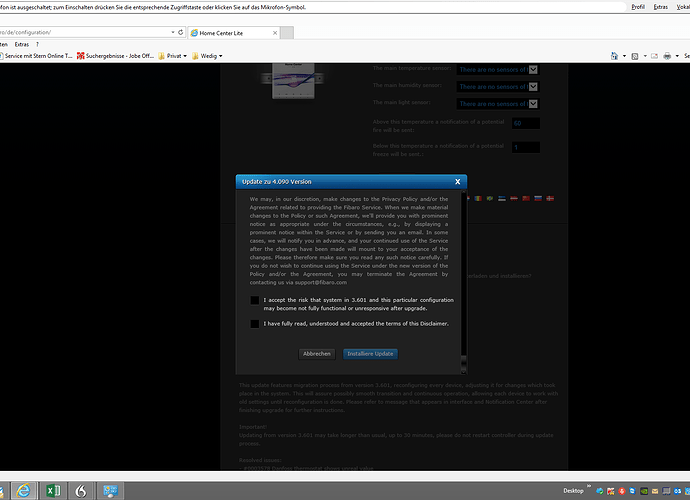
Task: Open the top-right Extras menu next to Profil
Action: [x=661, y=7]
